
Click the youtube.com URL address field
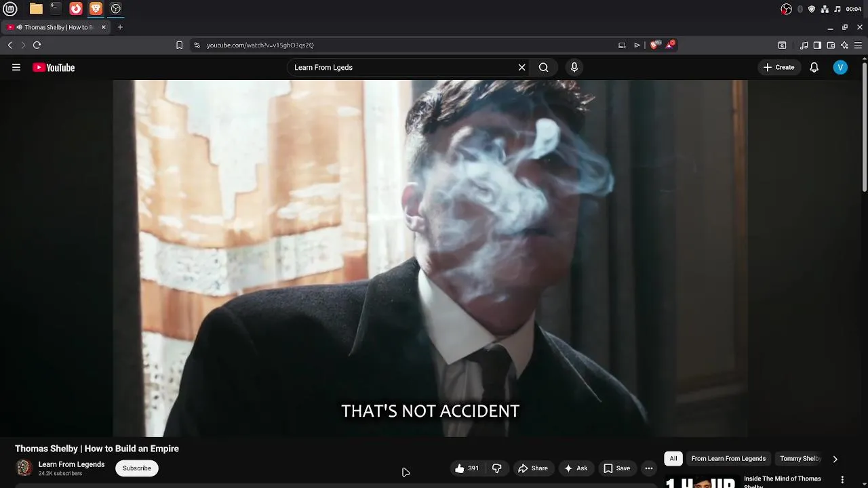tap(407, 45)
